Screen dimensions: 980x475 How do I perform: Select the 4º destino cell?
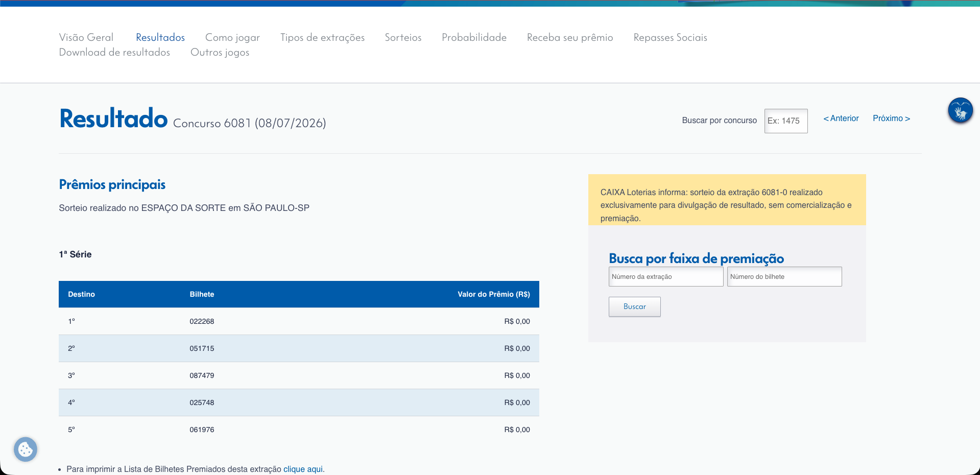click(x=71, y=402)
